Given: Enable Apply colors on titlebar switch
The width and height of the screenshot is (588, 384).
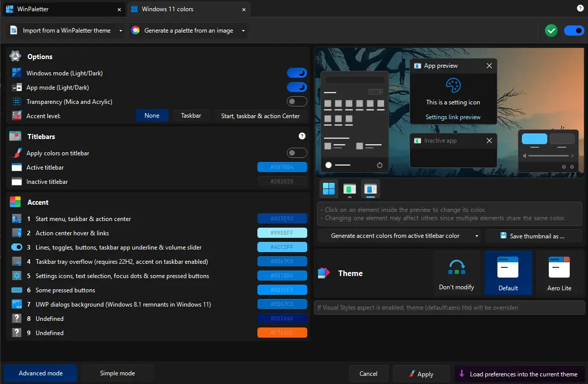Looking at the screenshot, I should 297,153.
